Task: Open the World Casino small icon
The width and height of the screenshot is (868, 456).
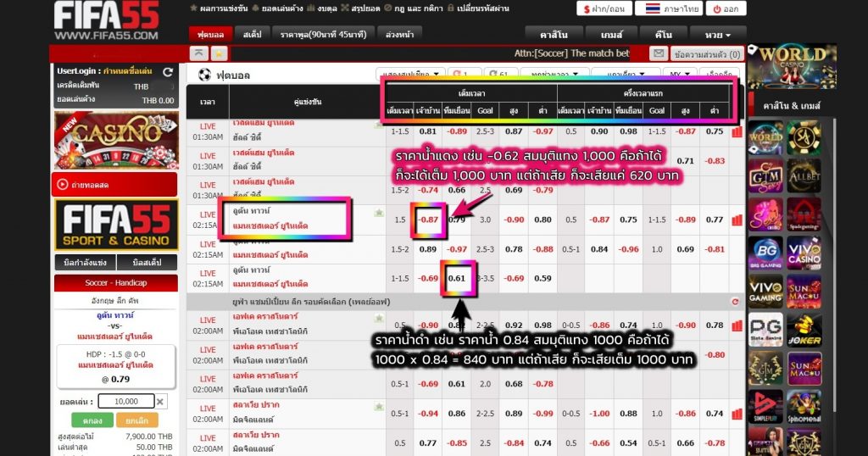Action: tap(765, 136)
